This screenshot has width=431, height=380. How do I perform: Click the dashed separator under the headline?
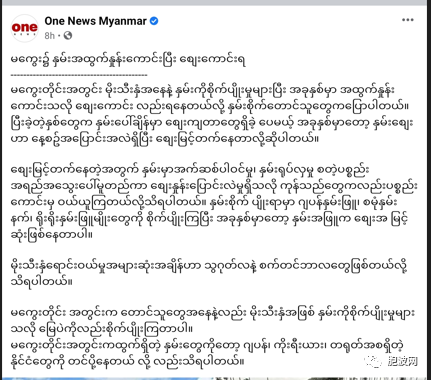coord(79,76)
